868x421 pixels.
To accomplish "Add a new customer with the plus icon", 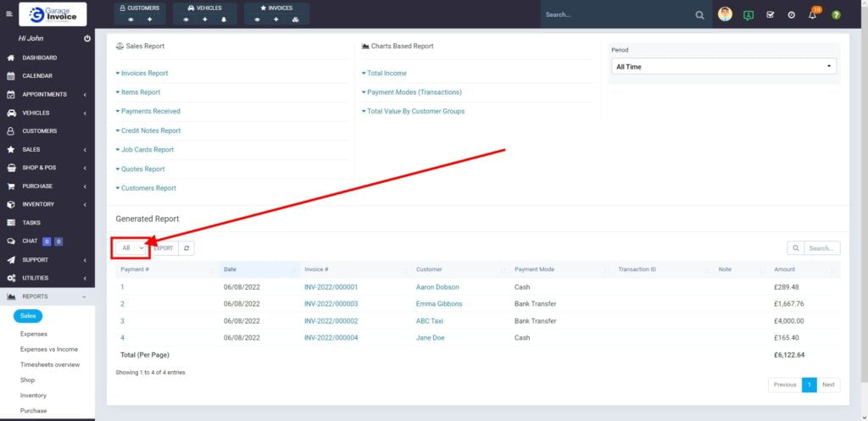I will (149, 19).
